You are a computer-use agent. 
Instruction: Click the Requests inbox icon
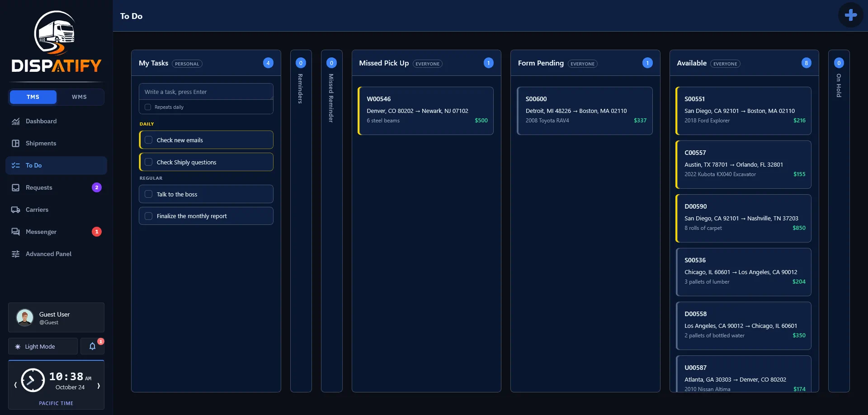point(15,188)
